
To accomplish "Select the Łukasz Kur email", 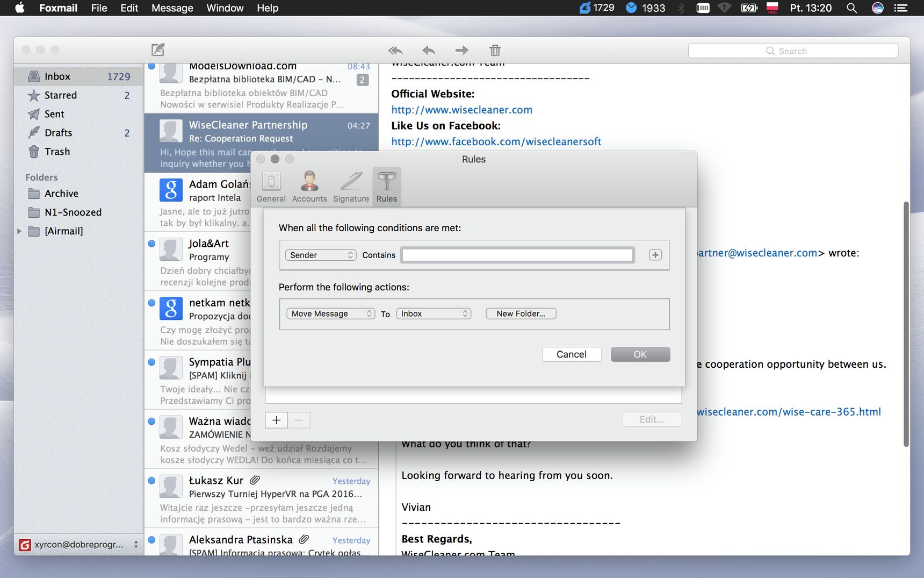I will pyautogui.click(x=261, y=498).
